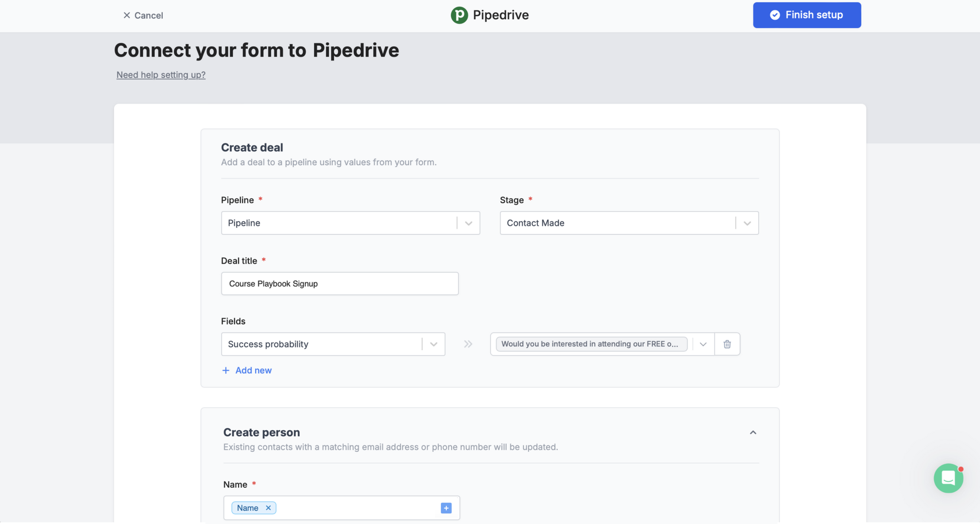Screen dimensions: 980x524
Task: Click Finish setup
Action: pyautogui.click(x=807, y=15)
